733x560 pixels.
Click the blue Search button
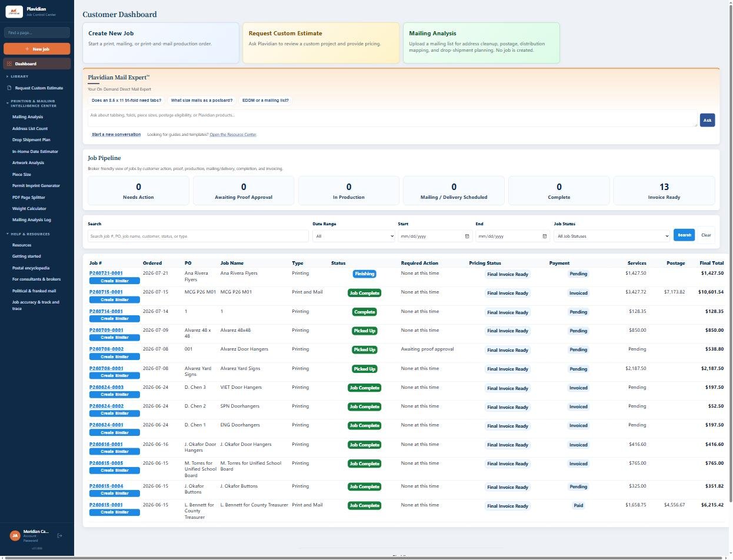[x=684, y=235]
